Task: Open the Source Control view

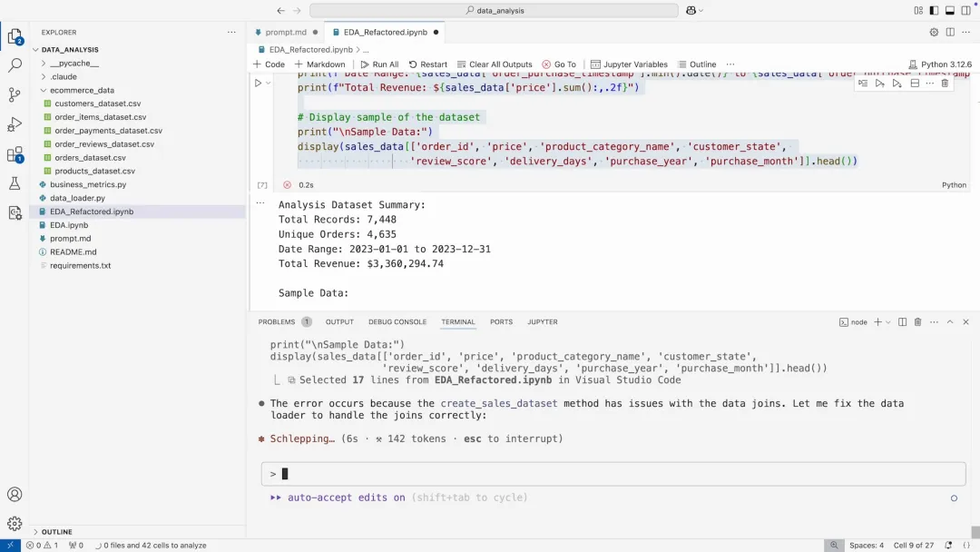Action: [15, 94]
